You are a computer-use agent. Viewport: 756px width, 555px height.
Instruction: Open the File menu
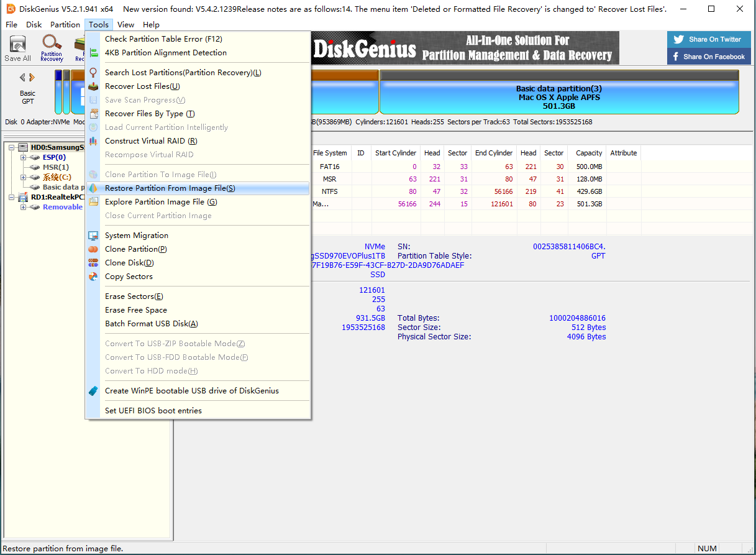tap(11, 25)
